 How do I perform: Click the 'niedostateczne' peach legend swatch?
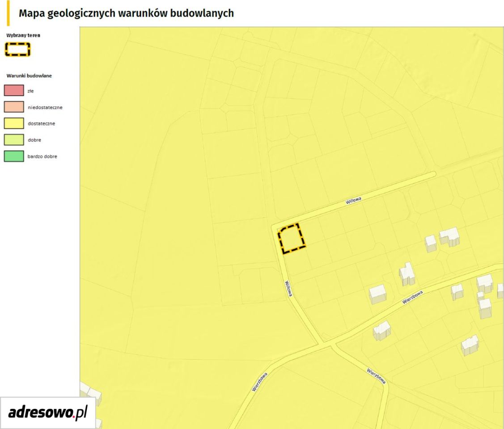14,107
